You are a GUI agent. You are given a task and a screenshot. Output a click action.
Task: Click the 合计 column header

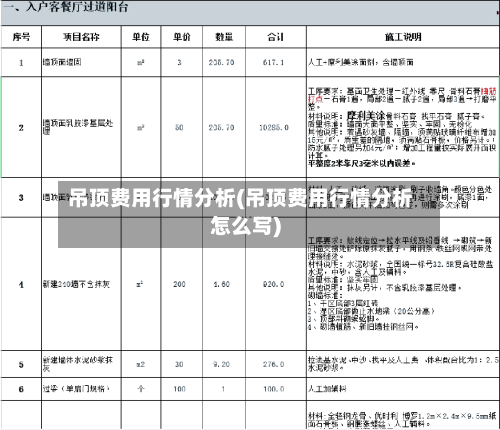click(x=276, y=37)
